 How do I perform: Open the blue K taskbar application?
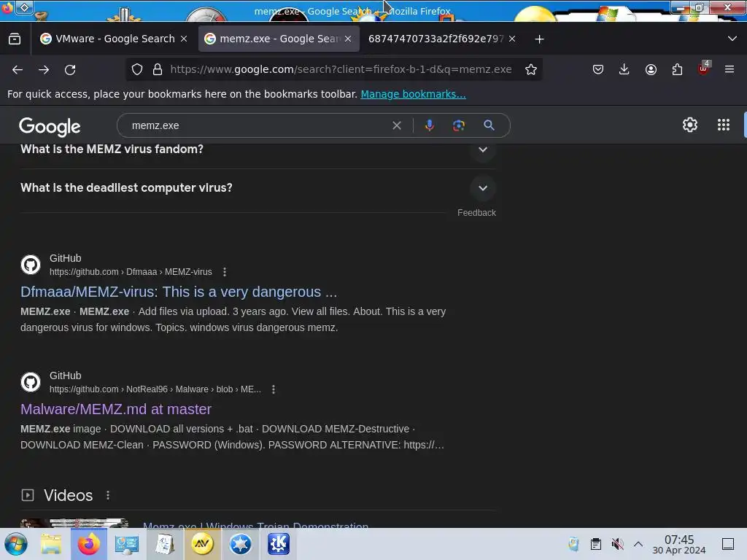[278, 544]
